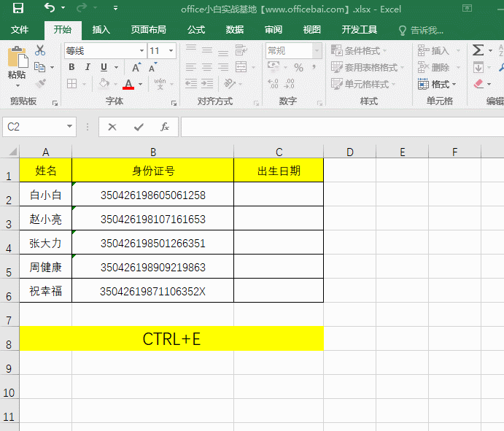The height and width of the screenshot is (431, 504).
Task: Toggle middle vertical alignment
Action: 207,50
